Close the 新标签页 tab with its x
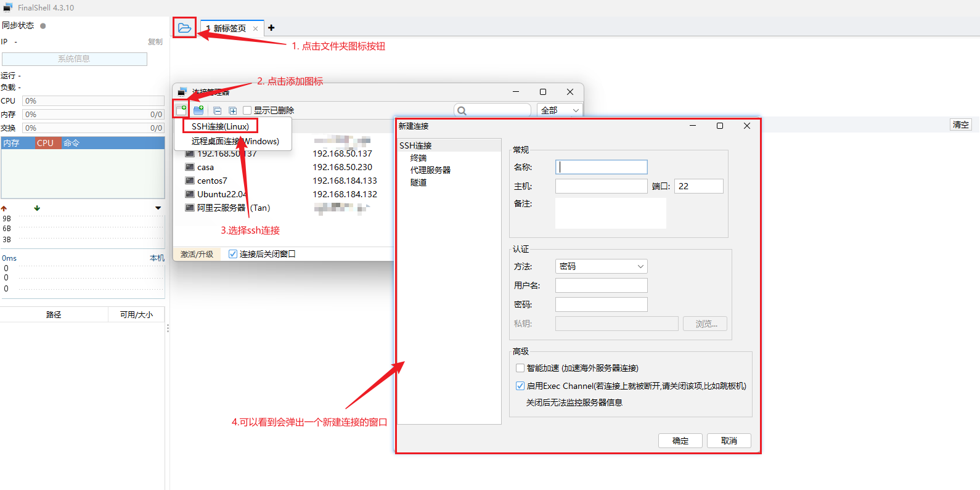 point(255,28)
